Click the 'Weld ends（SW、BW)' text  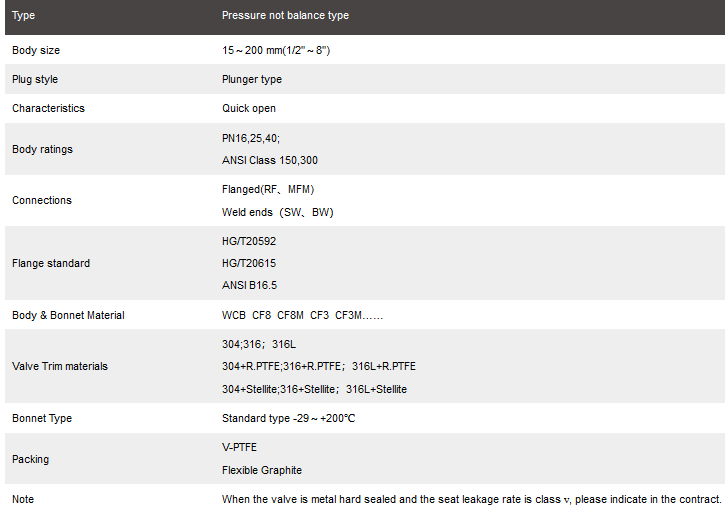(277, 212)
